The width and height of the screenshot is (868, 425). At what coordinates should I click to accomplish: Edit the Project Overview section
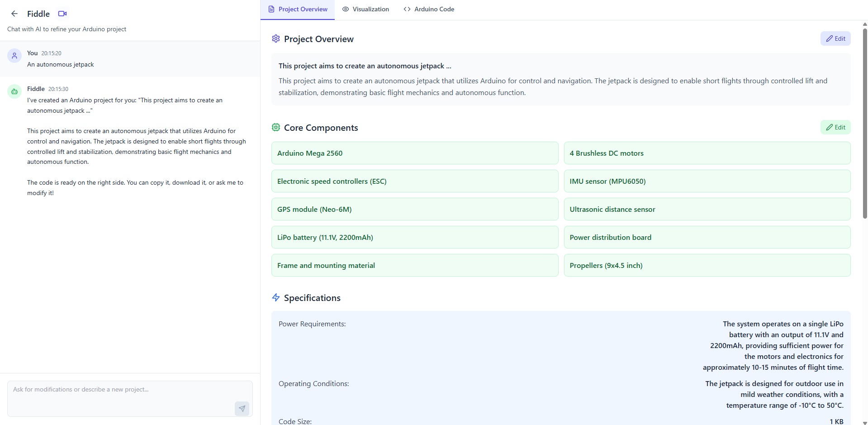point(835,38)
